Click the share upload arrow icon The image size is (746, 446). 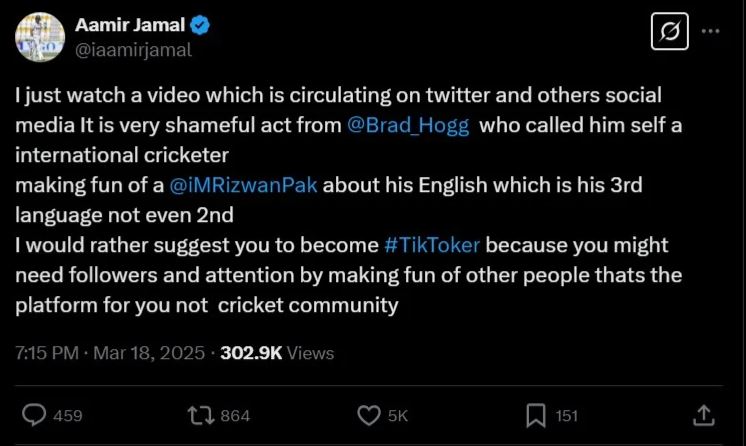703,414
